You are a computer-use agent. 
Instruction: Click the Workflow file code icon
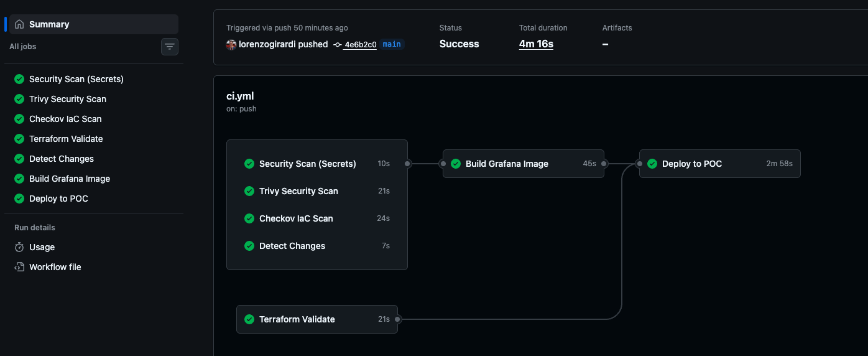tap(19, 267)
